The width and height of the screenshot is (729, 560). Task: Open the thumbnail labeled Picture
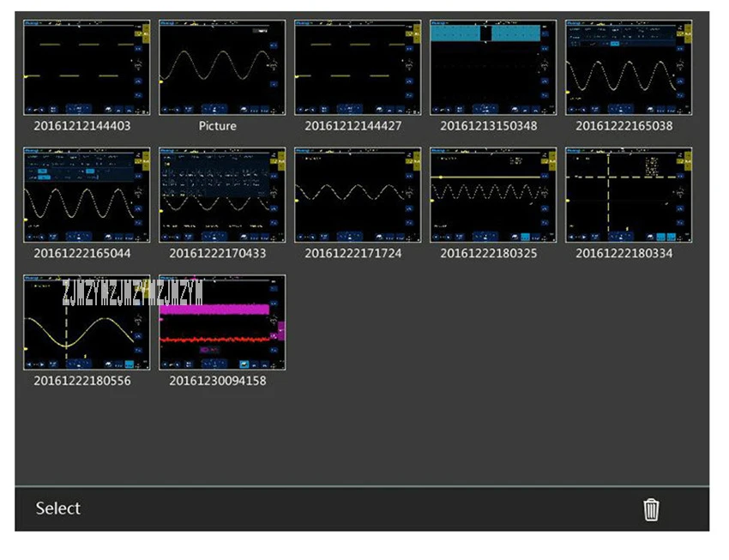pyautogui.click(x=222, y=68)
